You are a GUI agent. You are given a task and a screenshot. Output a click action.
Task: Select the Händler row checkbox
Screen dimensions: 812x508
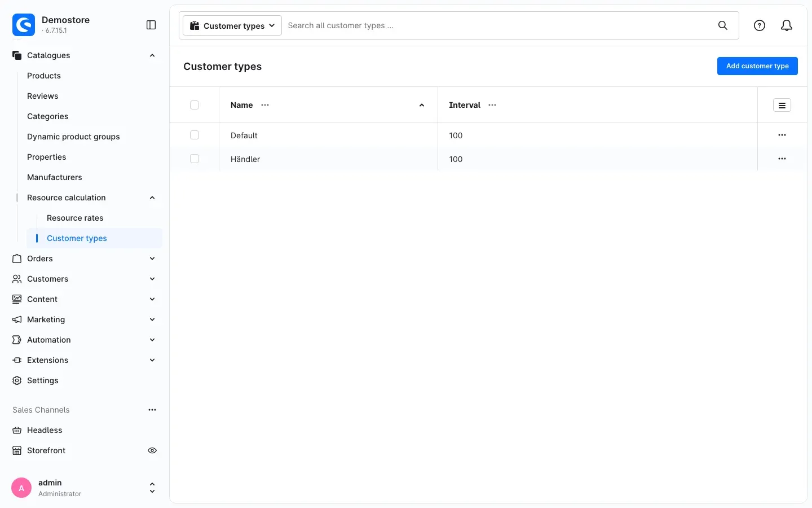tap(195, 159)
